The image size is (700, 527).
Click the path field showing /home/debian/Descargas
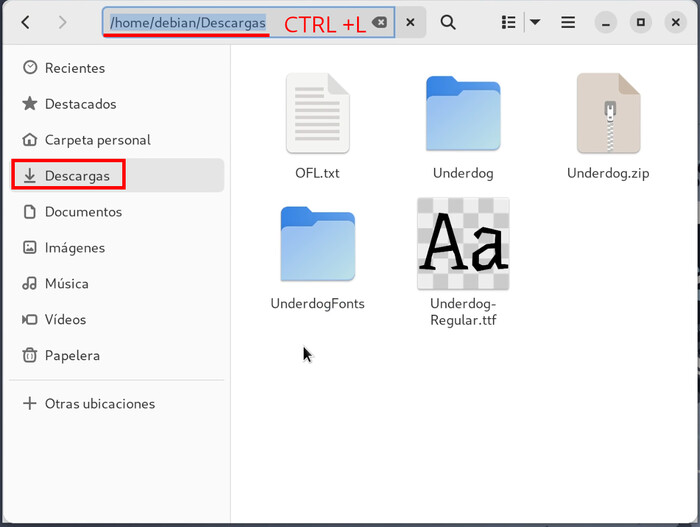pyautogui.click(x=248, y=22)
